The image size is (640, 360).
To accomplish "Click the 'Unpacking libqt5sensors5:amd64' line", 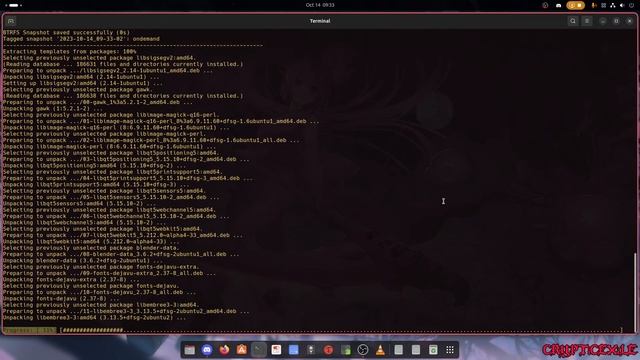I will coord(79,203).
